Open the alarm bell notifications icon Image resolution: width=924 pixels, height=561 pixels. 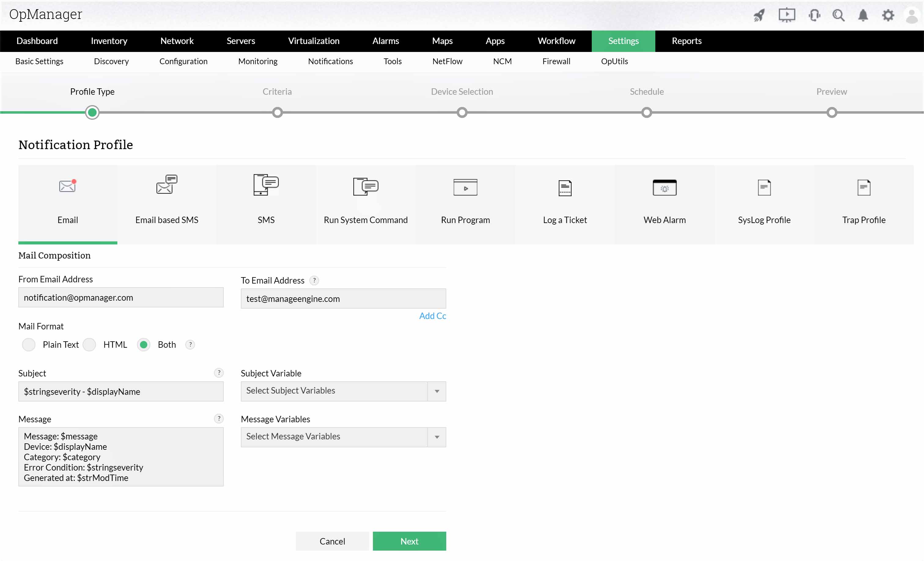coord(863,15)
